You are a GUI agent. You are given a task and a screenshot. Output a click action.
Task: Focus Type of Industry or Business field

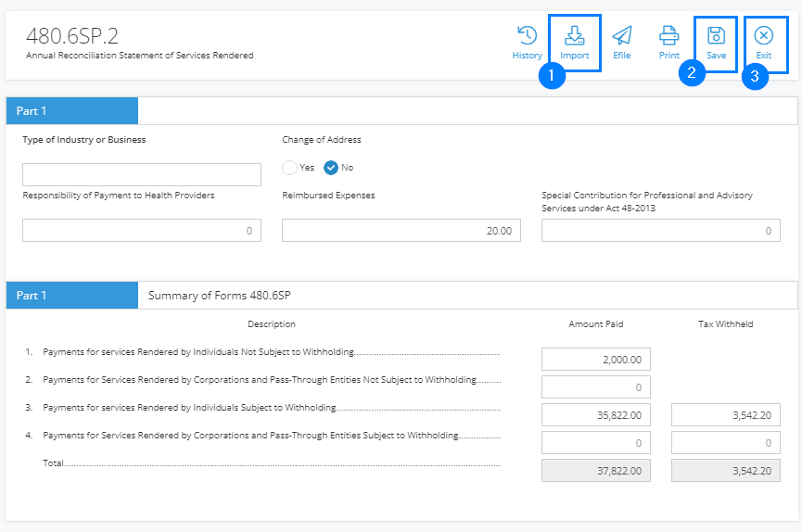coord(142,174)
